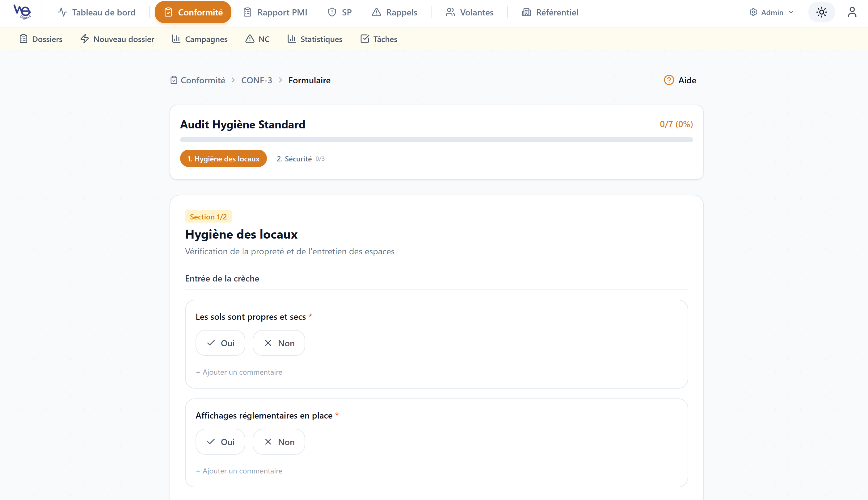
Task: Open Tableau de bord from top navigation
Action: [97, 12]
